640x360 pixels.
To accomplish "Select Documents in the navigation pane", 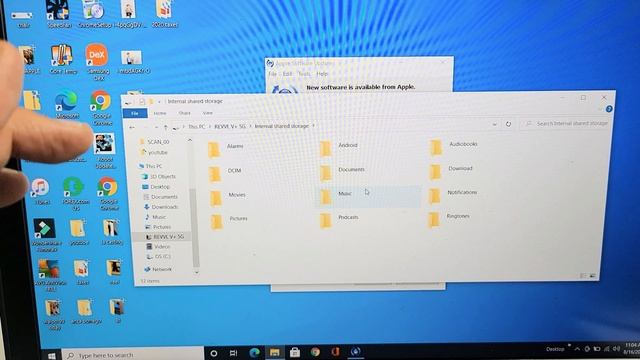I will pyautogui.click(x=160, y=197).
